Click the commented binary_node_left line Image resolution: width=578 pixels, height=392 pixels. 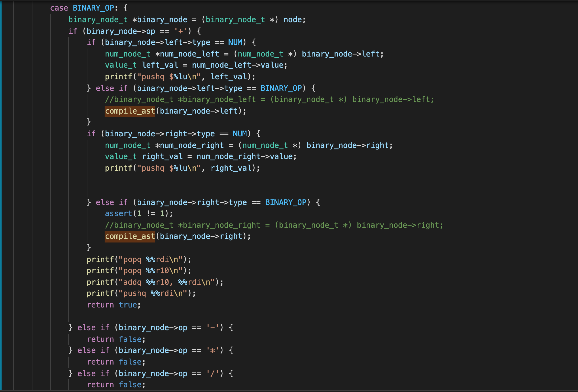(x=269, y=99)
